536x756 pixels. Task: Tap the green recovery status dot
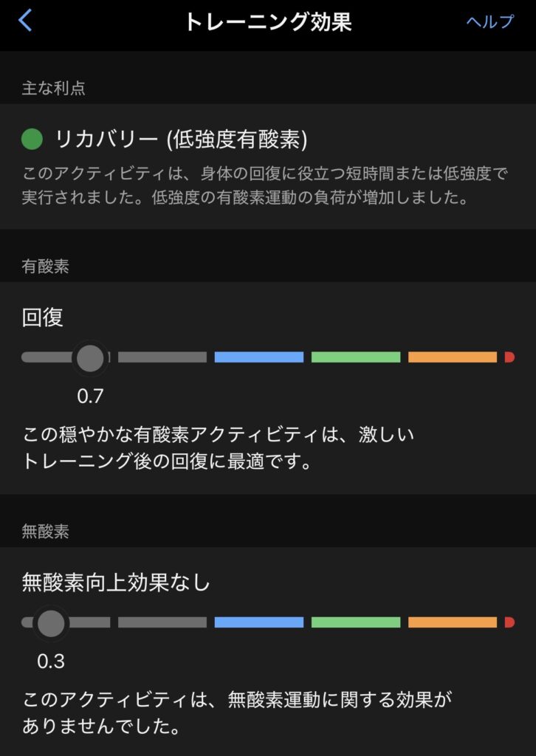tap(32, 138)
